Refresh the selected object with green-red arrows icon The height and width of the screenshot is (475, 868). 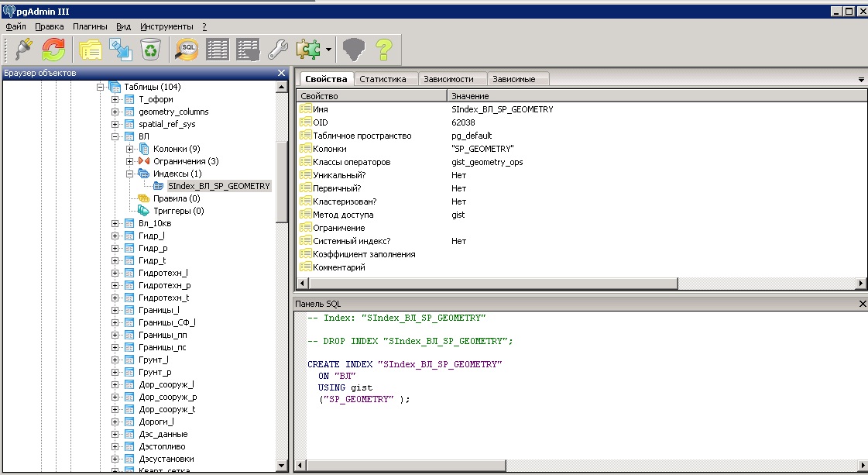pos(53,50)
